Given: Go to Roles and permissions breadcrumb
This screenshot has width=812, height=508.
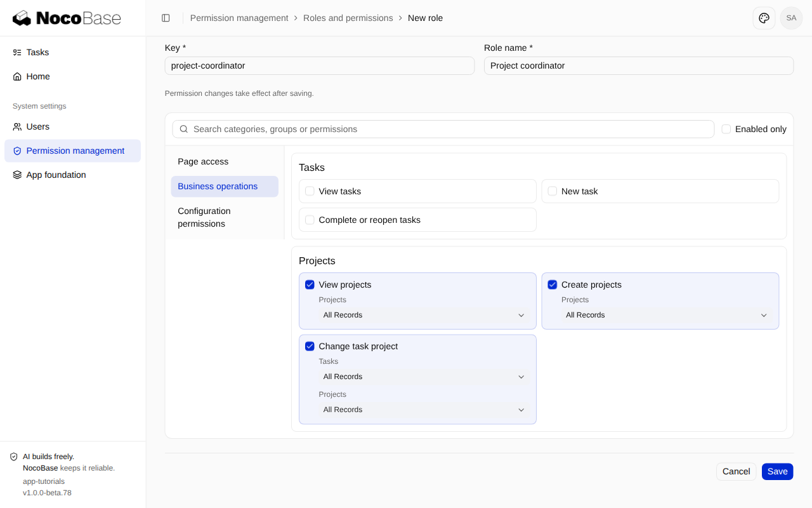Looking at the screenshot, I should (348, 18).
